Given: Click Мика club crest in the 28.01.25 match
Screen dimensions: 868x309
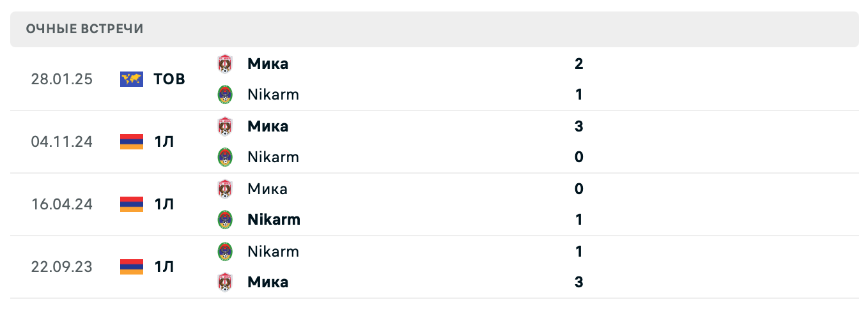Looking at the screenshot, I should (224, 64).
